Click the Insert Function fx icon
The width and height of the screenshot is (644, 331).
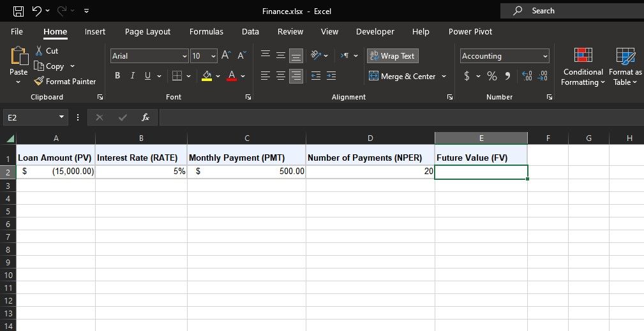146,117
